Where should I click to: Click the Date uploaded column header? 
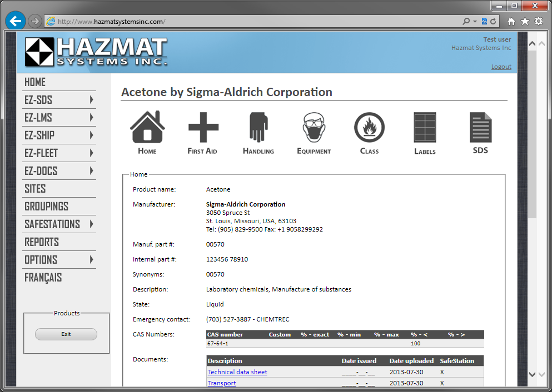coord(411,361)
